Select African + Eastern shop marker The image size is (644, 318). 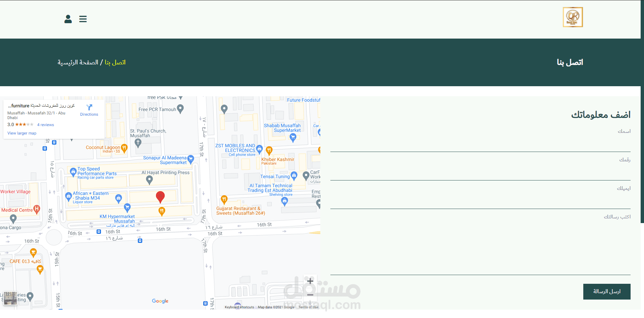pyautogui.click(x=68, y=196)
